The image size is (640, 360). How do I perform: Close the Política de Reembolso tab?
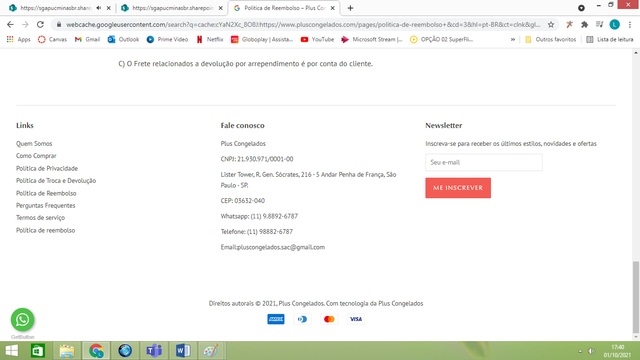pos(333,8)
